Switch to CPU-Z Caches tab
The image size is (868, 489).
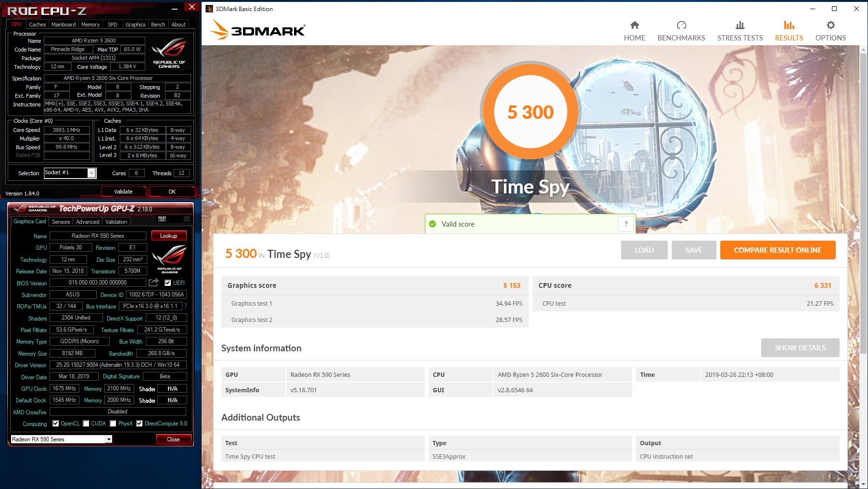point(37,25)
